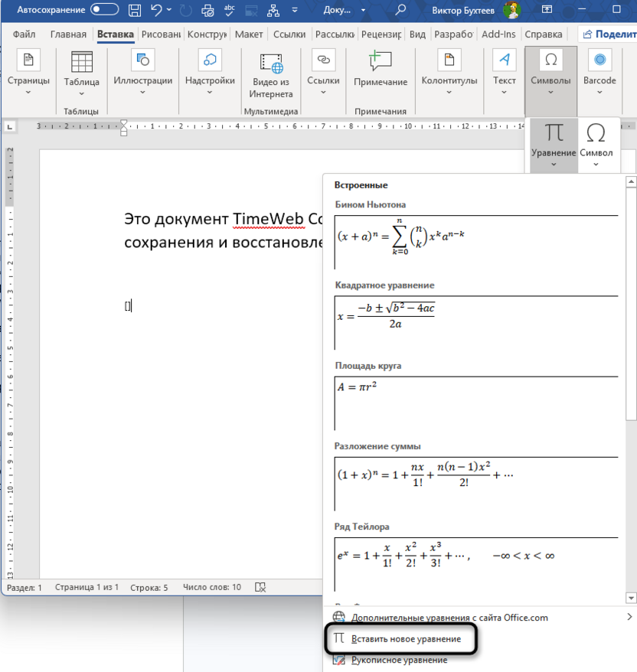637x672 pixels.
Task: Choose Вставить новое уравнение
Action: tap(400, 638)
